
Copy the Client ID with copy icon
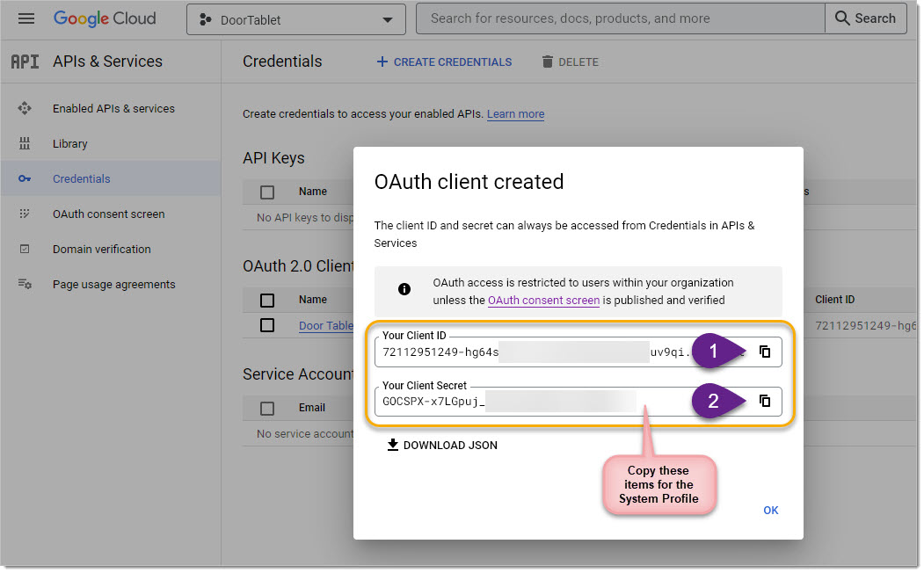click(765, 352)
